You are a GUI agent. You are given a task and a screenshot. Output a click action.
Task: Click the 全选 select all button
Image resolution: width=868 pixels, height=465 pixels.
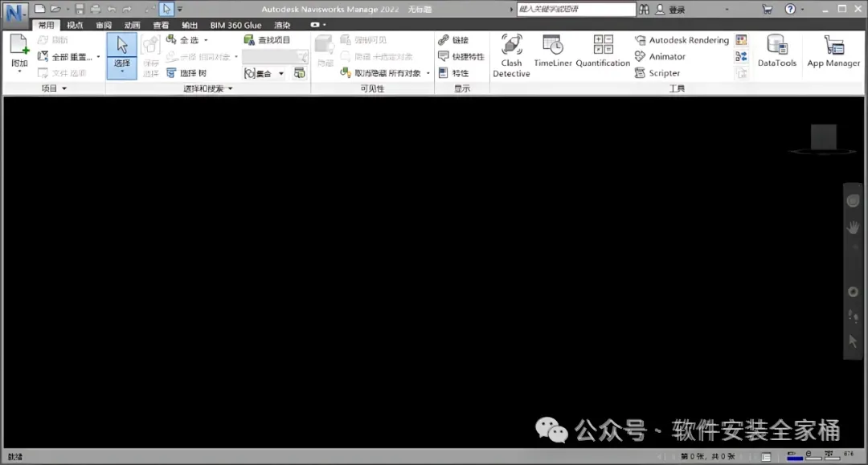pos(183,40)
